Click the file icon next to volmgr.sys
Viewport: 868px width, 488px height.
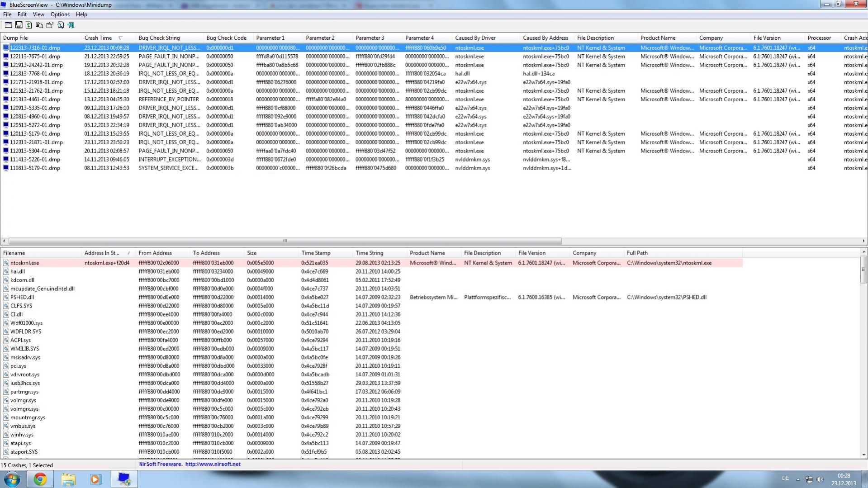[6, 401]
